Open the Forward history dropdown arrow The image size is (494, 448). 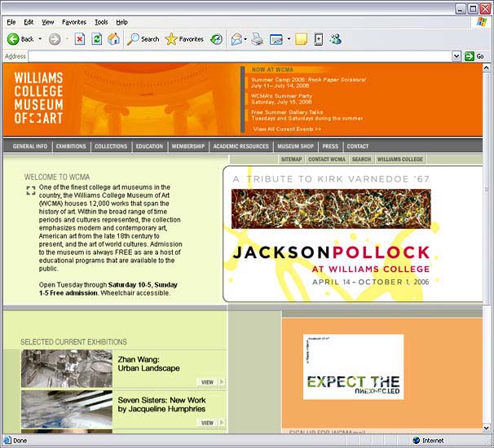point(67,39)
